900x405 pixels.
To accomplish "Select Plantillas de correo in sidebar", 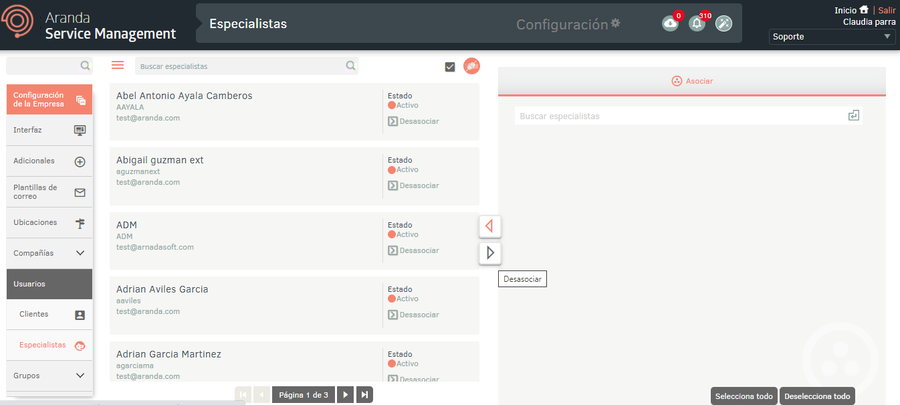I will [50, 191].
